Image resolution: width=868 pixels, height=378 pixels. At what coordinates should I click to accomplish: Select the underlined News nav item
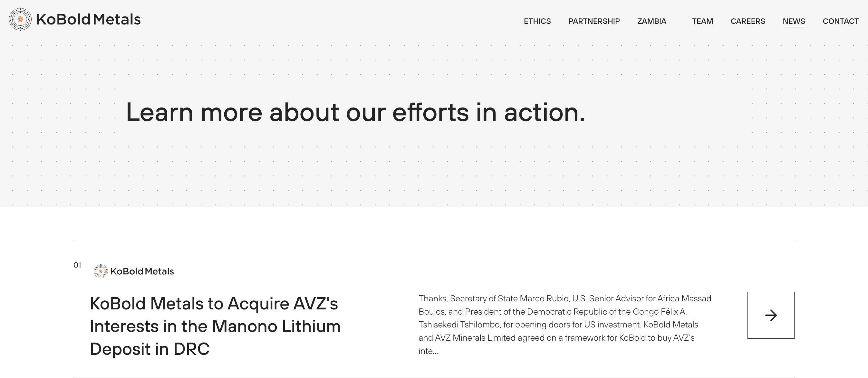(x=794, y=21)
